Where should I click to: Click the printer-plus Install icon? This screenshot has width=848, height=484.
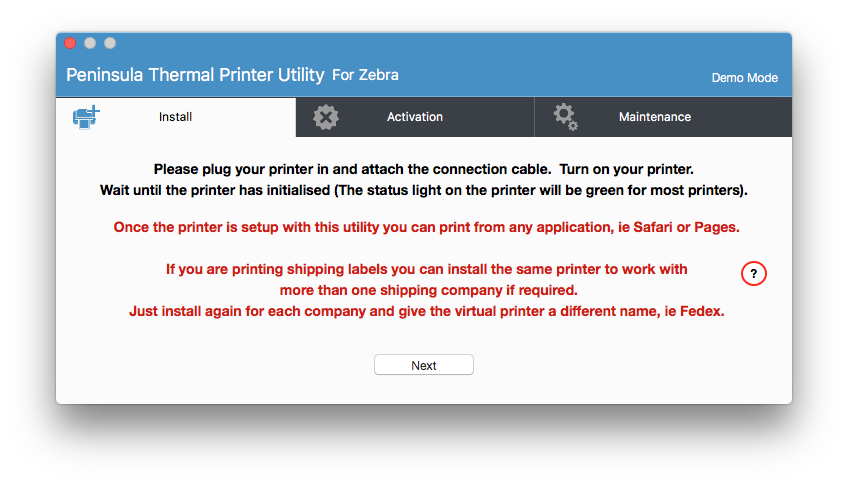pyautogui.click(x=86, y=117)
